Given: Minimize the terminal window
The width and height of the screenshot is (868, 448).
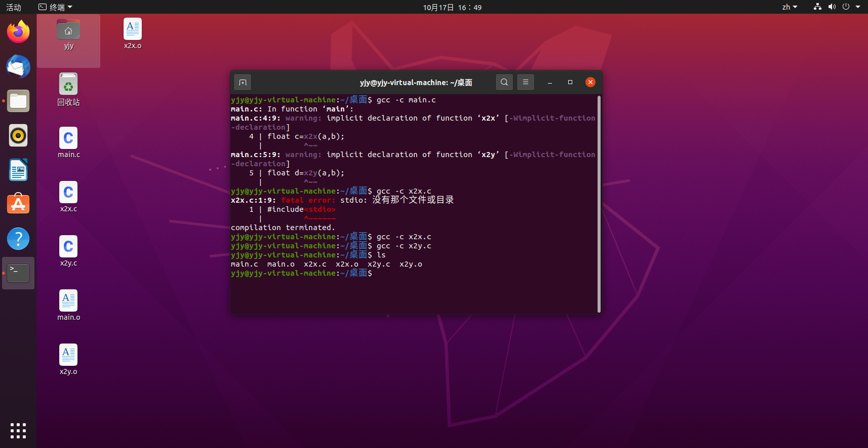Looking at the screenshot, I should pos(550,82).
